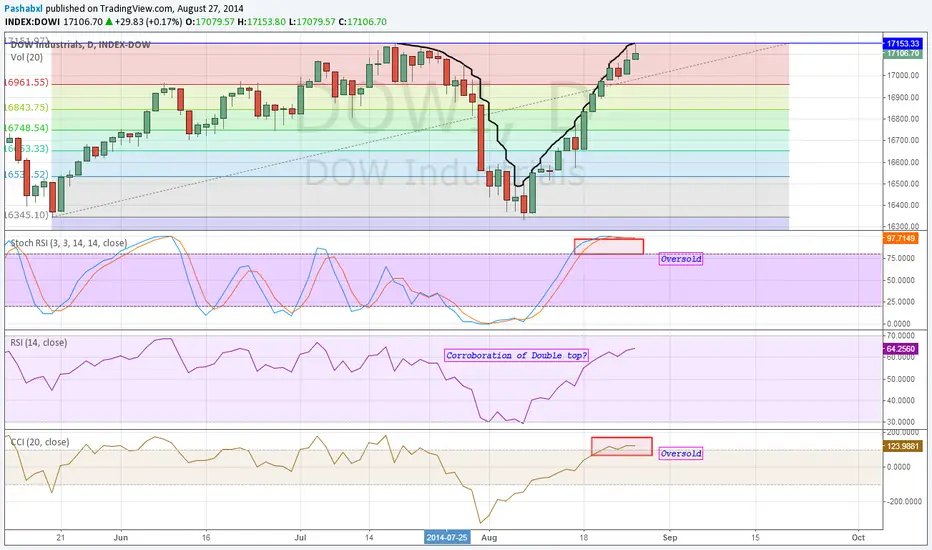Click the 17000.00 price axis label

pos(903,76)
